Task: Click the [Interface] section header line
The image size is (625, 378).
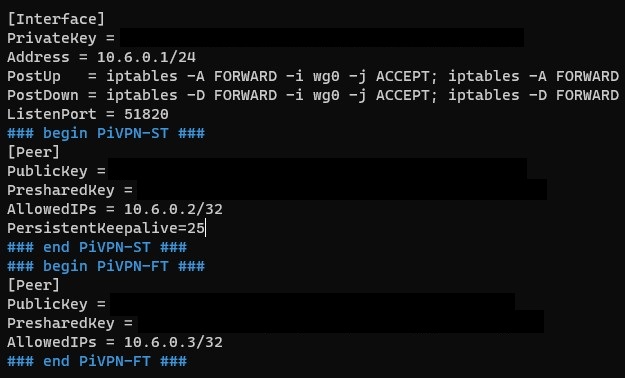Action: pos(56,19)
